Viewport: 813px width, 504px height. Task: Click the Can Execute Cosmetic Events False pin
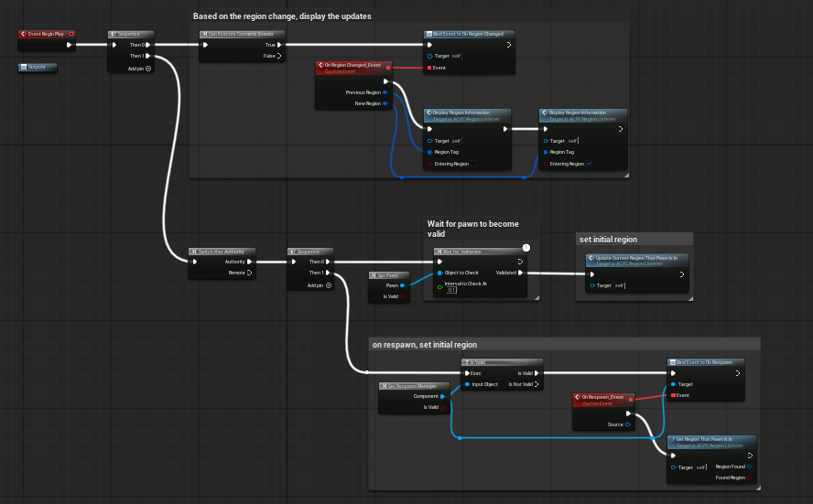point(278,56)
